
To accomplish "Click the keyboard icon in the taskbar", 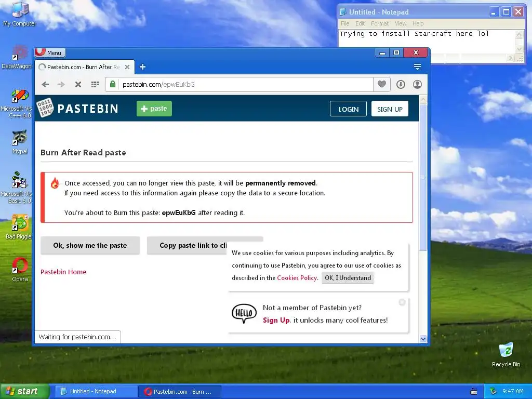I will (474, 392).
